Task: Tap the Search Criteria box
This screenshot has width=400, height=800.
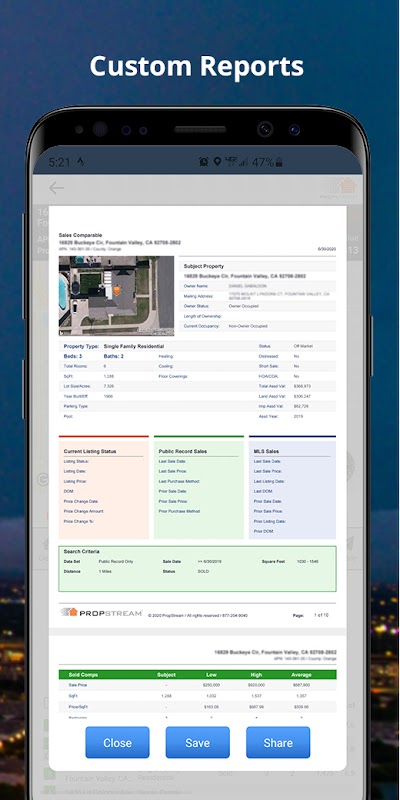Action: pyautogui.click(x=197, y=569)
